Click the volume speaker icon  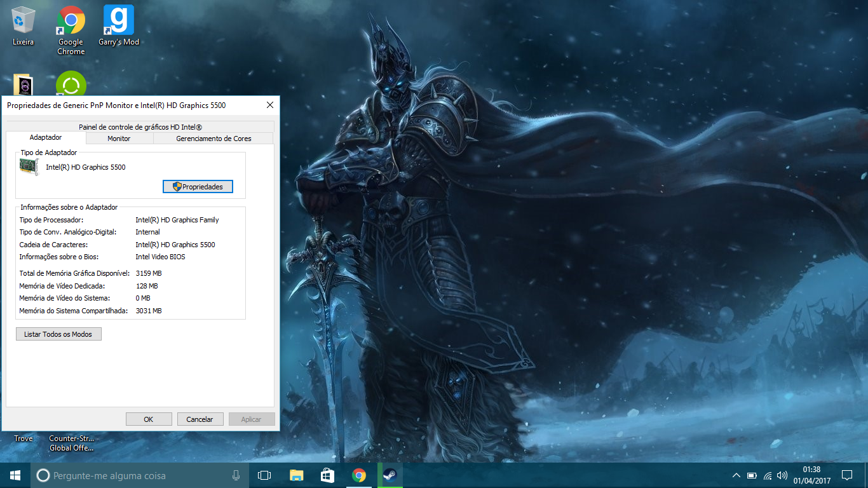point(782,475)
